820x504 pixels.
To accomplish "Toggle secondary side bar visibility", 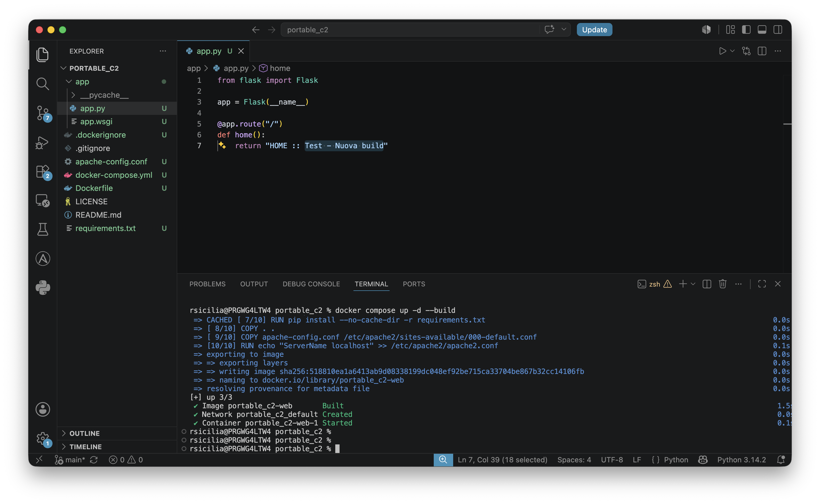I will pos(778,30).
